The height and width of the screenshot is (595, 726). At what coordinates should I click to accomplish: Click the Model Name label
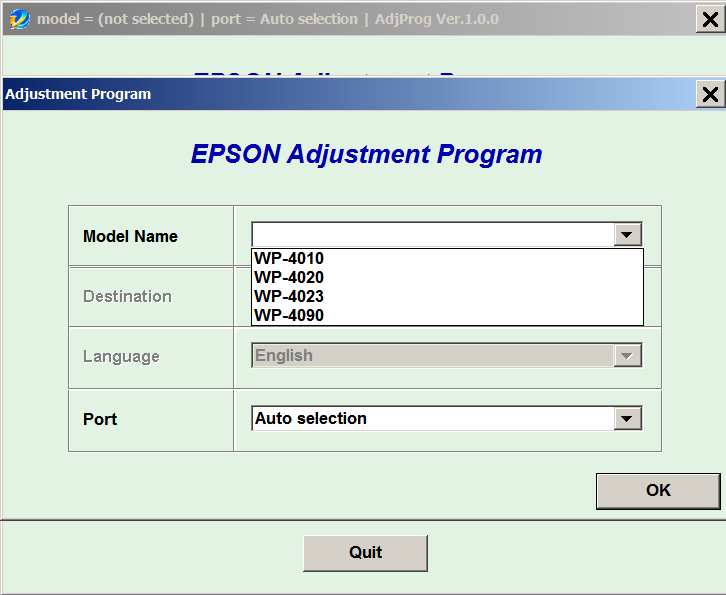click(130, 236)
